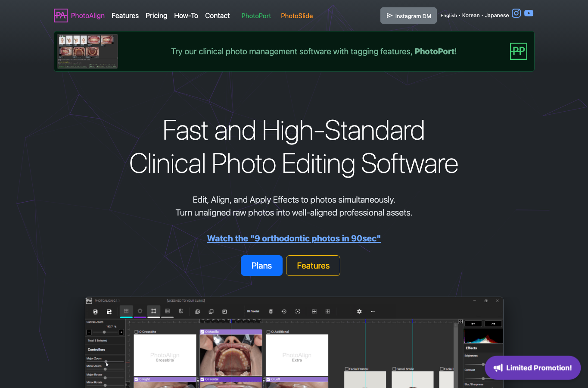Click the Instagram DM button
The height and width of the screenshot is (388, 588).
(x=408, y=16)
